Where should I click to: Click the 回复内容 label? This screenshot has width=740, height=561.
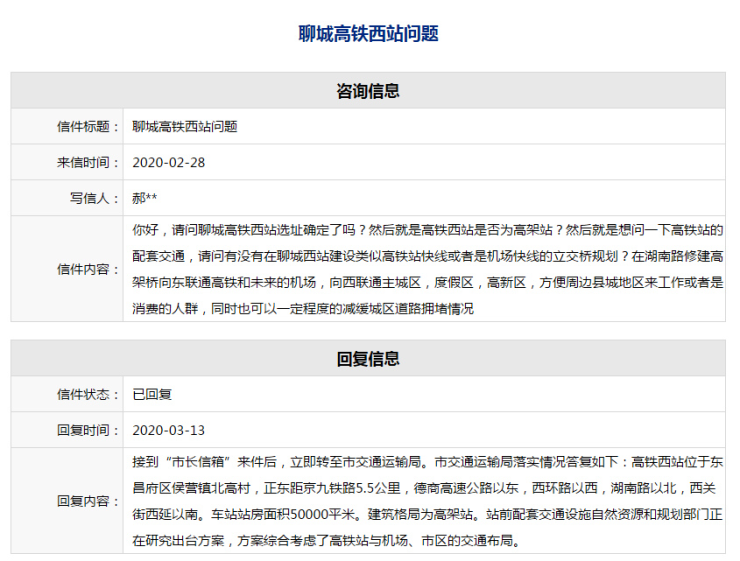88,501
